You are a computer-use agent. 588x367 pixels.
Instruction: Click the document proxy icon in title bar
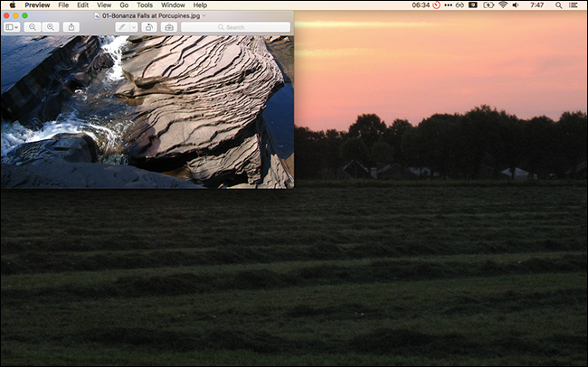[97, 15]
